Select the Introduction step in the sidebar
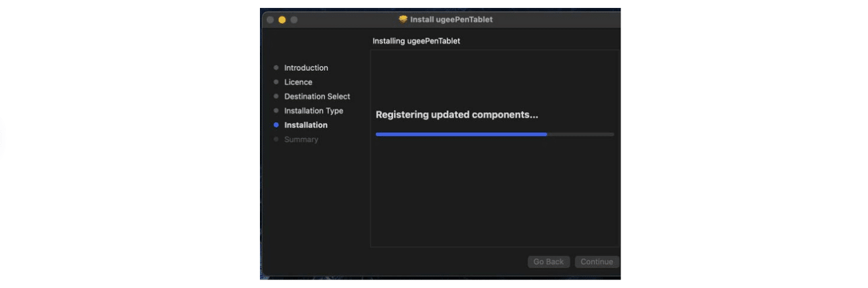This screenshot has width=868, height=288. (x=306, y=68)
